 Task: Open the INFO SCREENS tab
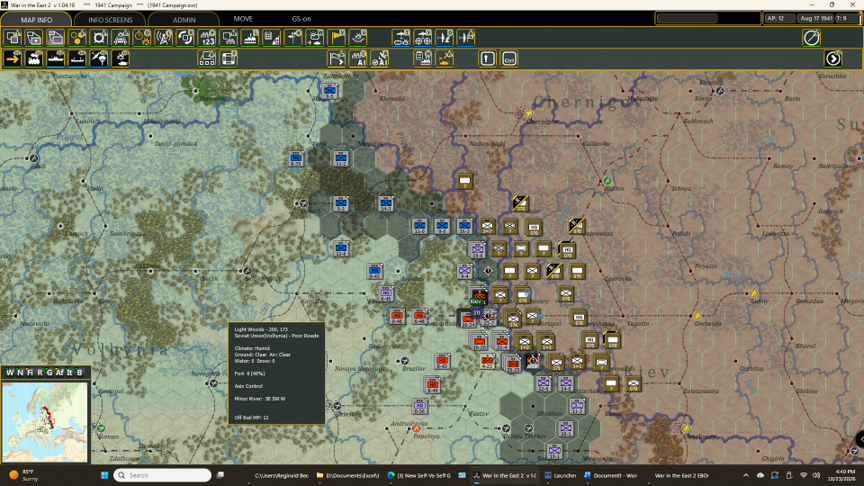coord(110,19)
